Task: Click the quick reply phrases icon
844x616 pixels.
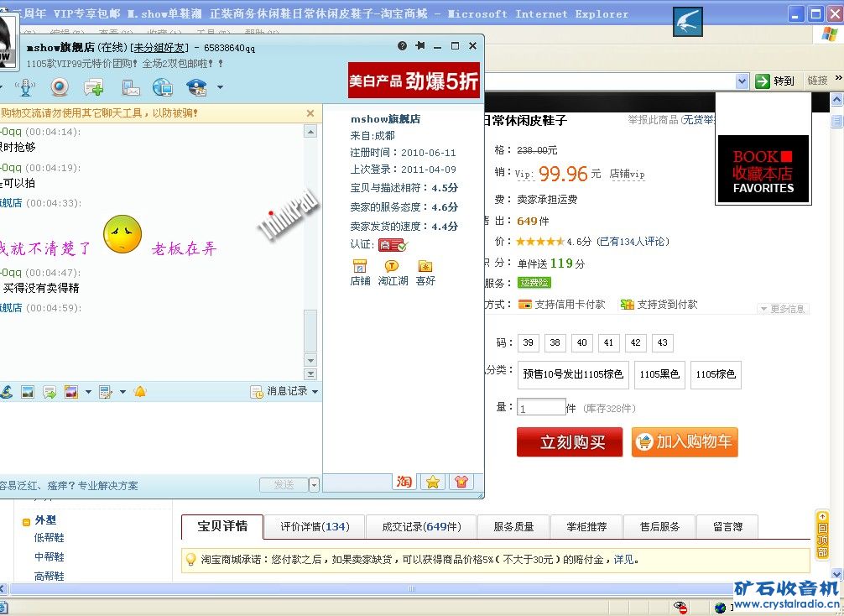Action: tap(49, 392)
